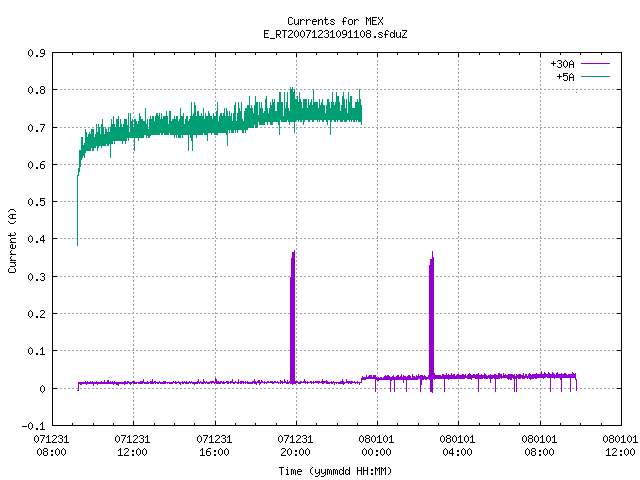Click the 0 y-axis tick label
Viewport: 640px width, 480px height.
tap(42, 389)
